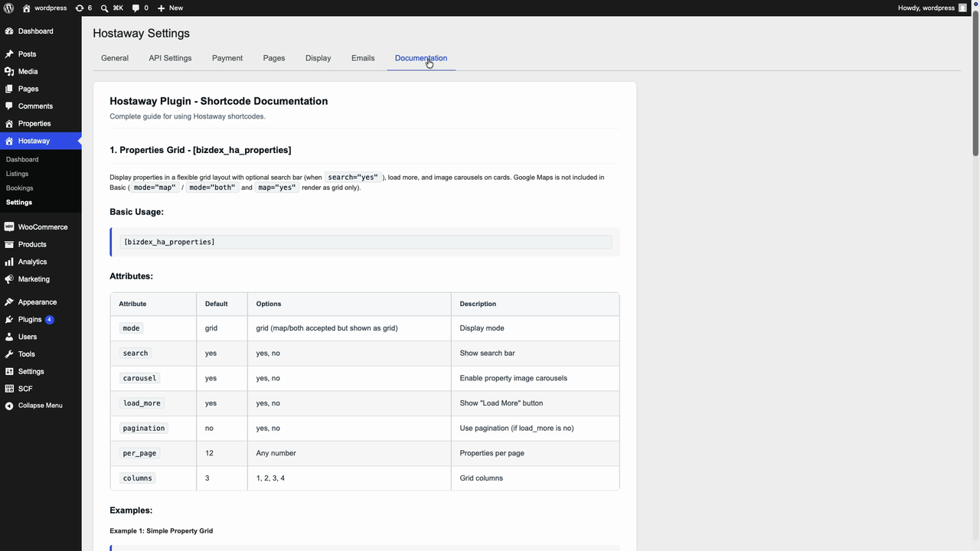Image resolution: width=980 pixels, height=551 pixels.
Task: Click the New label in admin bar
Action: [x=176, y=8]
